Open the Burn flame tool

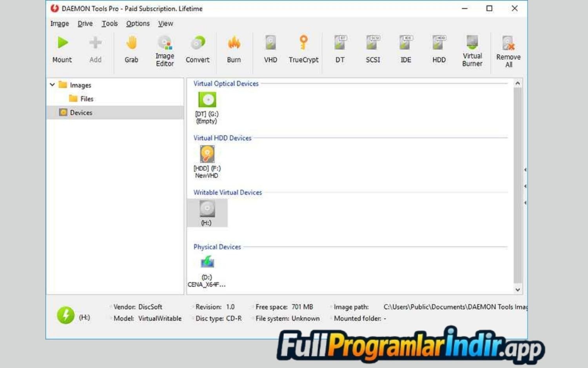tap(234, 43)
